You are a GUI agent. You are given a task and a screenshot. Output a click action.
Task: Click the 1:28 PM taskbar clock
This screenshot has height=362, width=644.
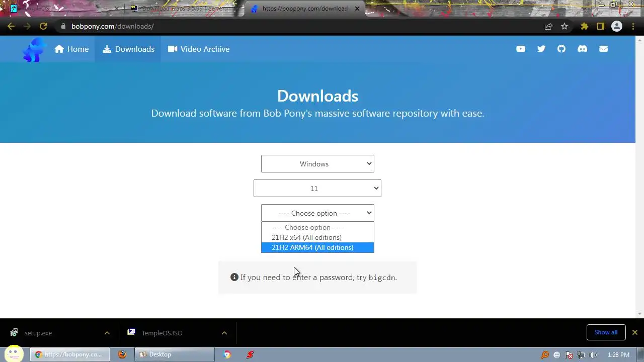618,354
